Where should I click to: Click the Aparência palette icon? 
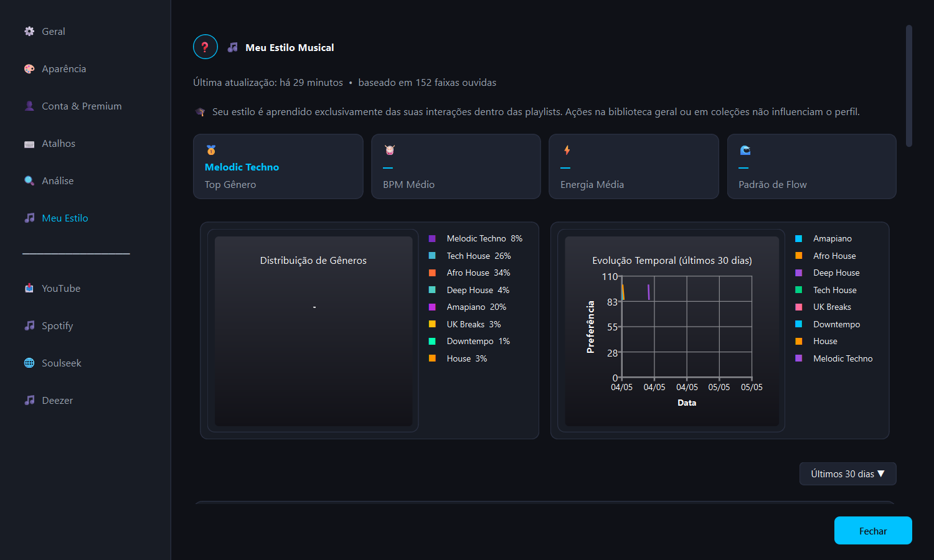tap(29, 68)
